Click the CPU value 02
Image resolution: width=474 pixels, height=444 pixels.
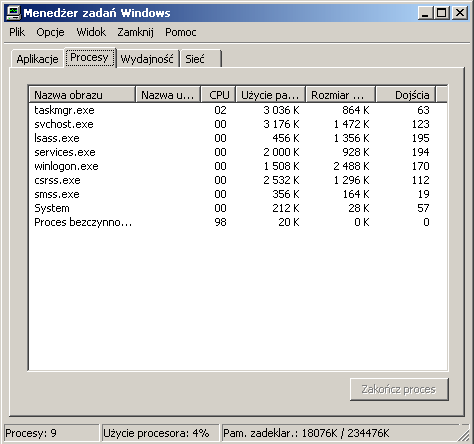[x=220, y=110]
